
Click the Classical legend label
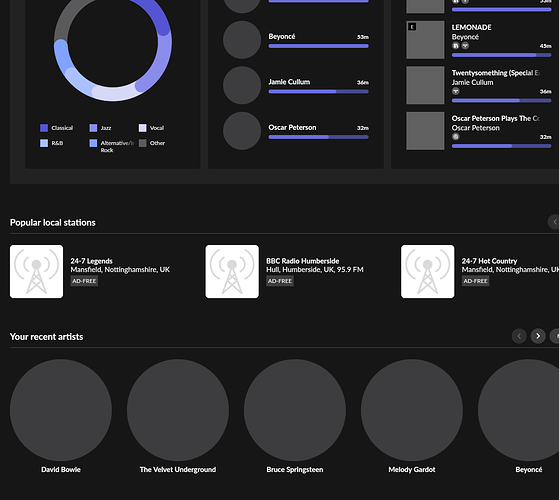point(62,128)
